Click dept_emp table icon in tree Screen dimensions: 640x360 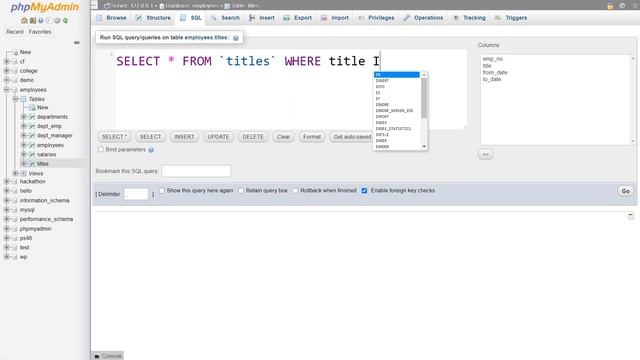pyautogui.click(x=32, y=126)
